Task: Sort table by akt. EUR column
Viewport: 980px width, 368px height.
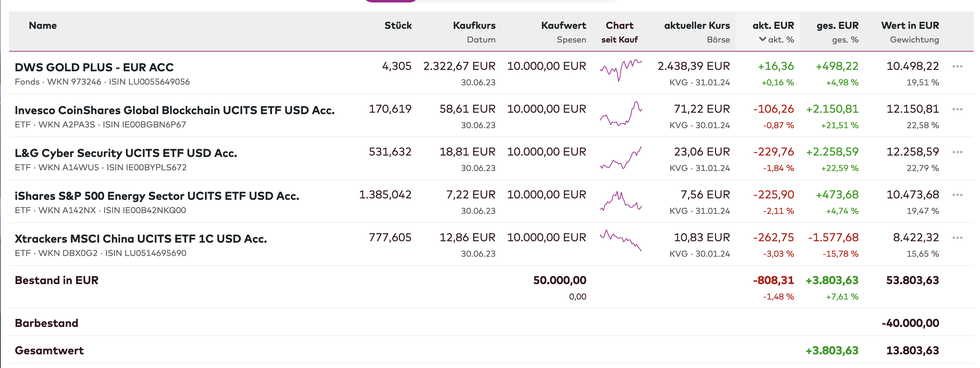Action: point(773,26)
